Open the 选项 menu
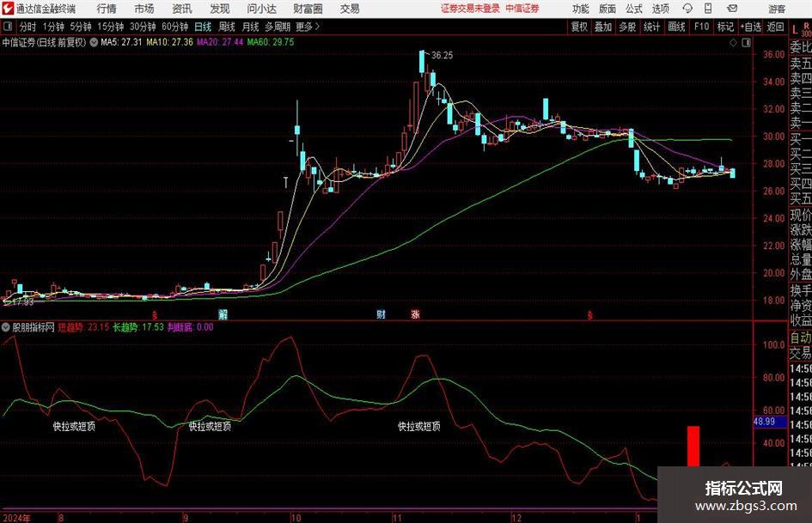The image size is (812, 523). [661, 9]
